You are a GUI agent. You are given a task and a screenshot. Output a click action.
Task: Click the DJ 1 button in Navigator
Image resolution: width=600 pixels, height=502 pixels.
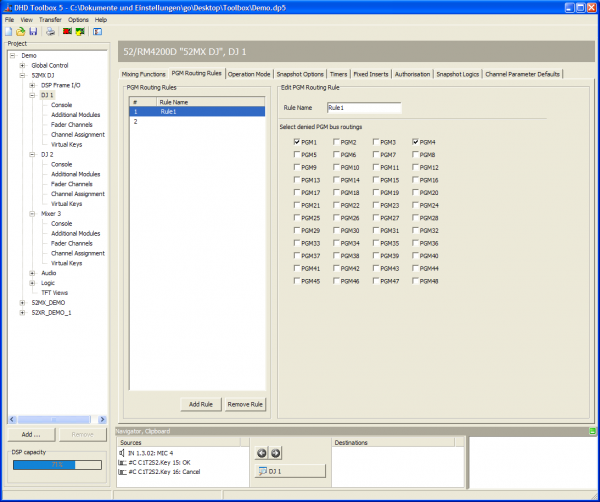pyautogui.click(x=290, y=471)
